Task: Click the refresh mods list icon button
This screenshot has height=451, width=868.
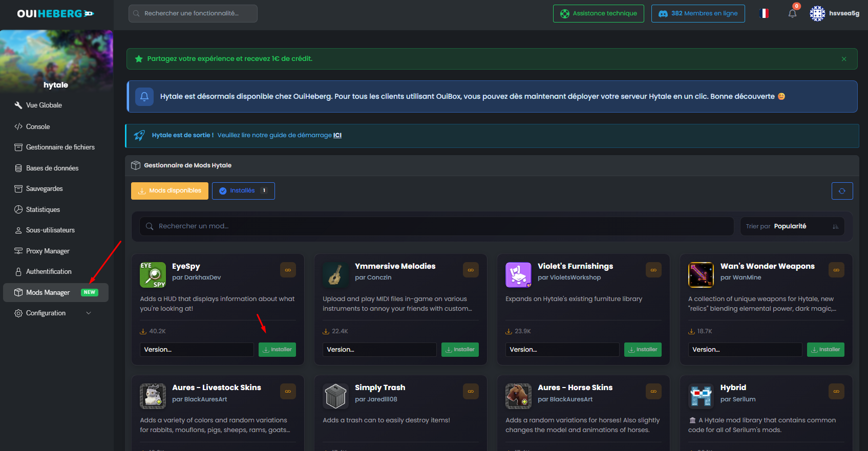Action: coord(842,191)
